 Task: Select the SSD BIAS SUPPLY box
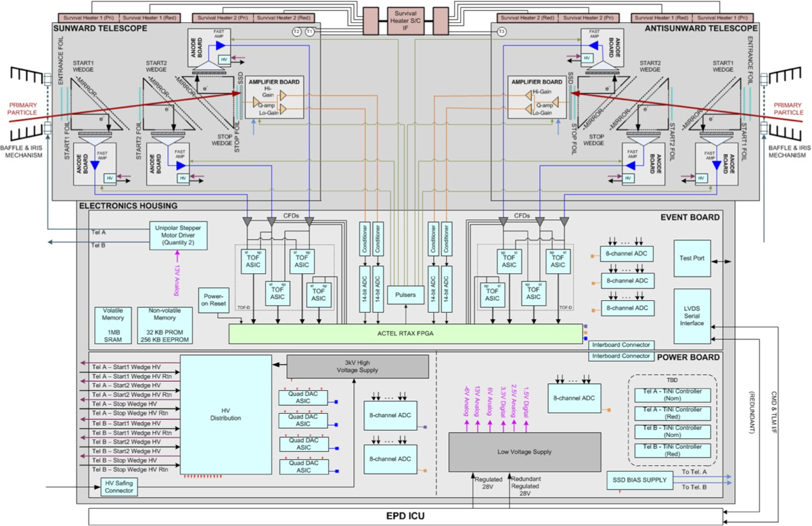pyautogui.click(x=639, y=480)
